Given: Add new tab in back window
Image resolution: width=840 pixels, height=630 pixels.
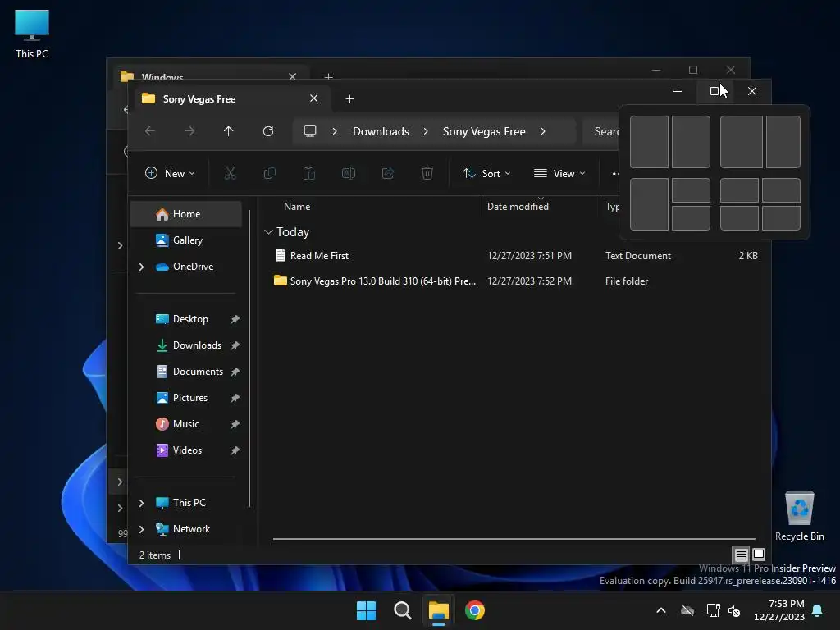Looking at the screenshot, I should (328, 76).
